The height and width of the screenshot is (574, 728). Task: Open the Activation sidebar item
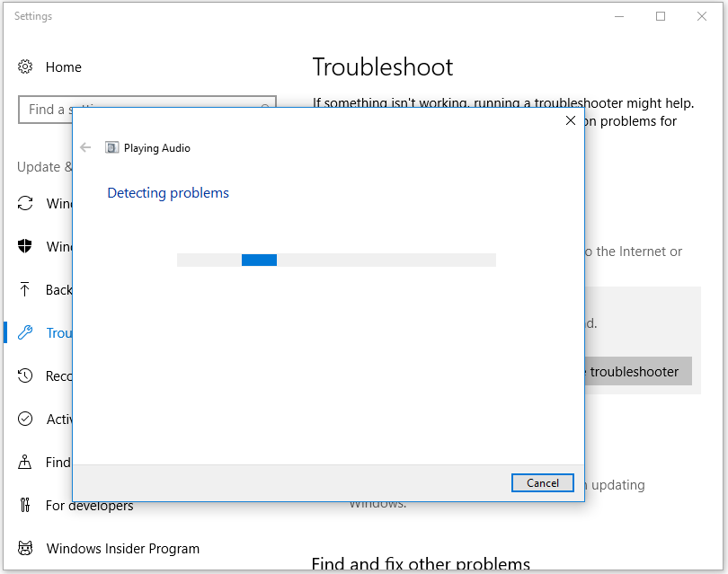59,419
